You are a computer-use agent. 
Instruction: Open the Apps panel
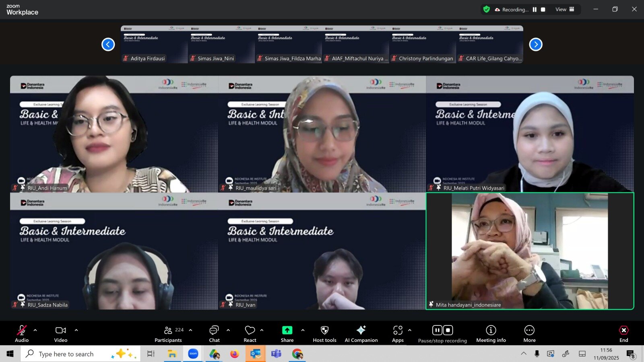click(398, 333)
